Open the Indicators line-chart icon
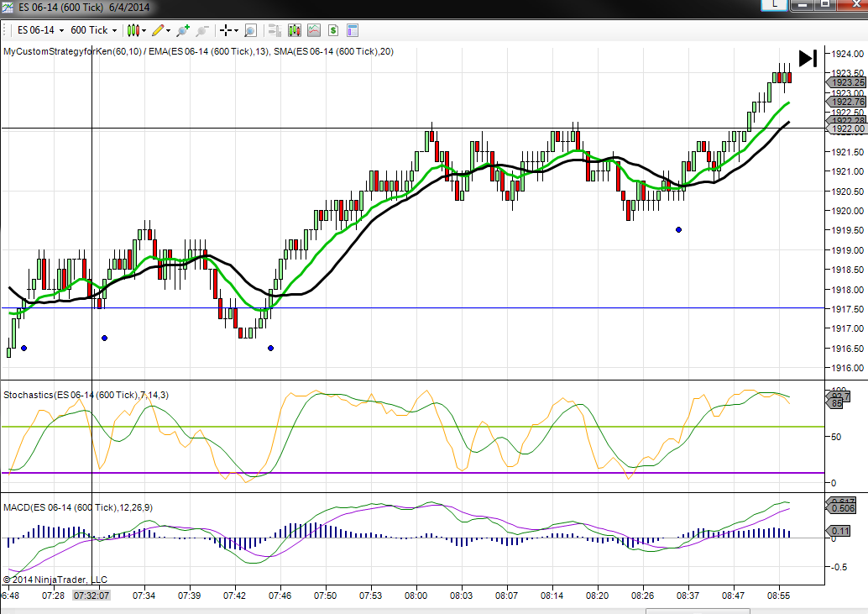This screenshot has width=868, height=614. (313, 30)
